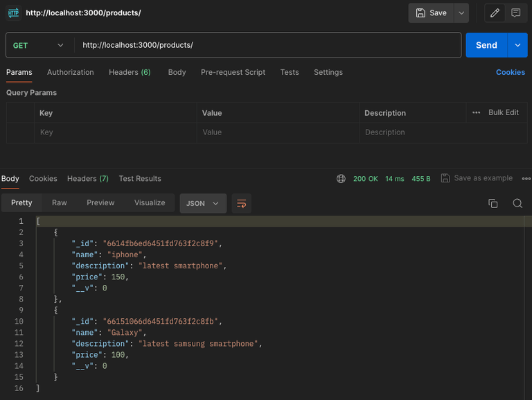Open the Cookies link
The width and height of the screenshot is (532, 400).
(511, 72)
